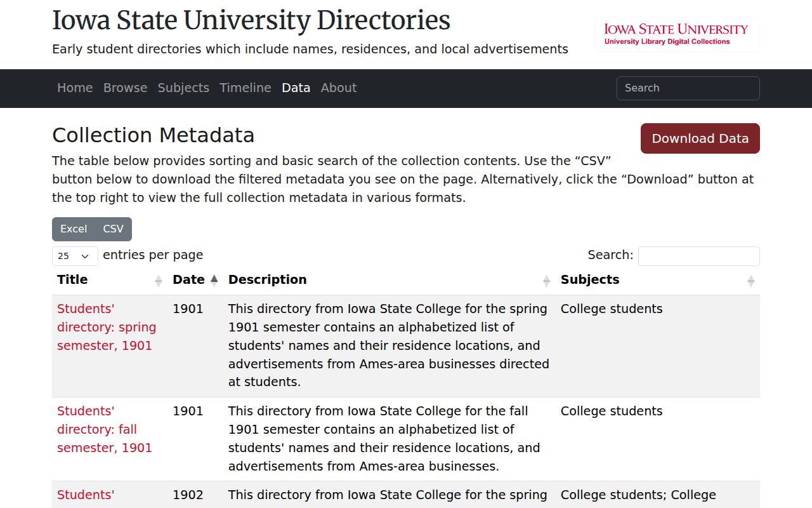Open Students' directory: spring semester, 1901

point(107,327)
